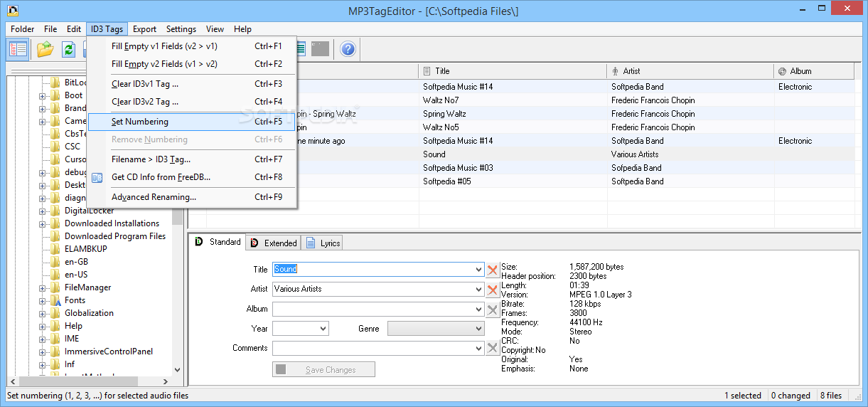Select the en-US folder in tree
Viewport: 868px width, 407px height.
(76, 275)
